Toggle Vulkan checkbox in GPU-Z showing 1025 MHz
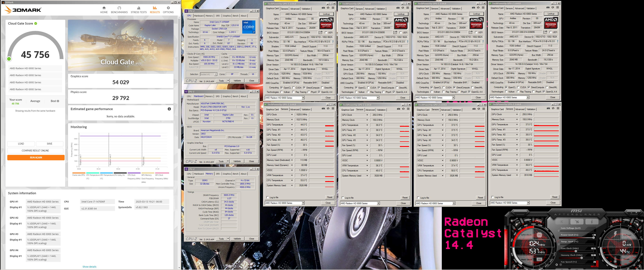644x270 pixels. pyautogui.click(x=282, y=92)
